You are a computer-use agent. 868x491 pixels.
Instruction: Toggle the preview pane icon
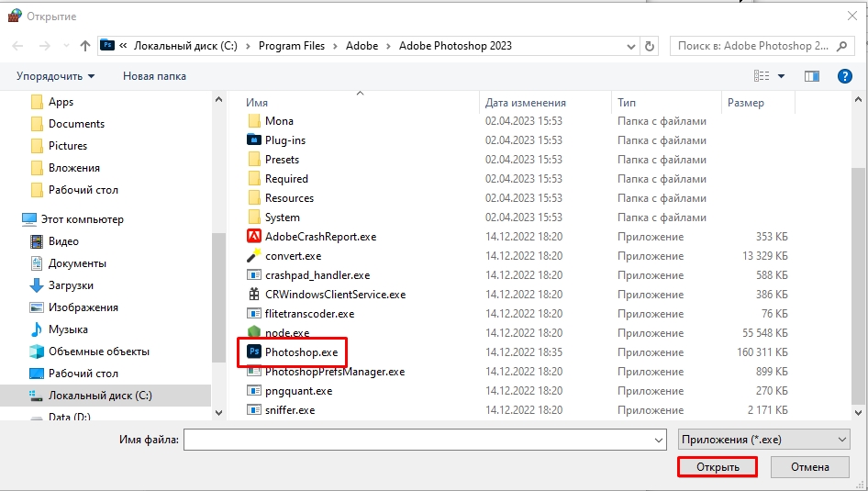(x=811, y=76)
